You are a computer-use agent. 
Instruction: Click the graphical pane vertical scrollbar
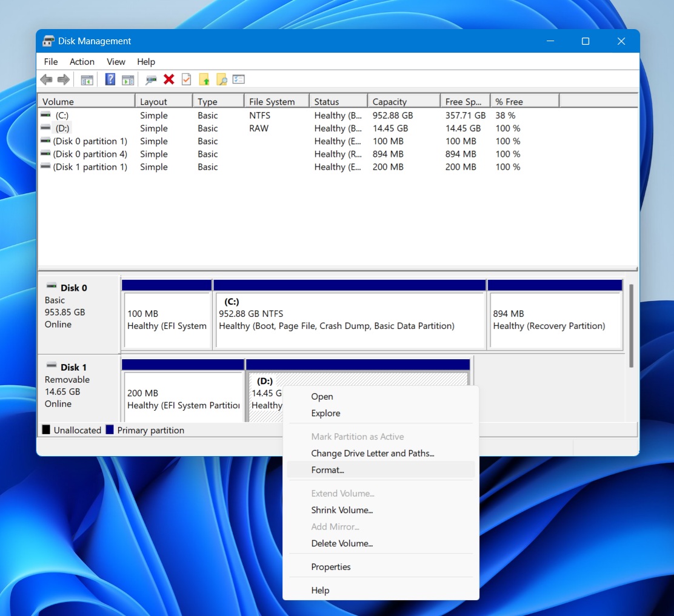pyautogui.click(x=631, y=326)
